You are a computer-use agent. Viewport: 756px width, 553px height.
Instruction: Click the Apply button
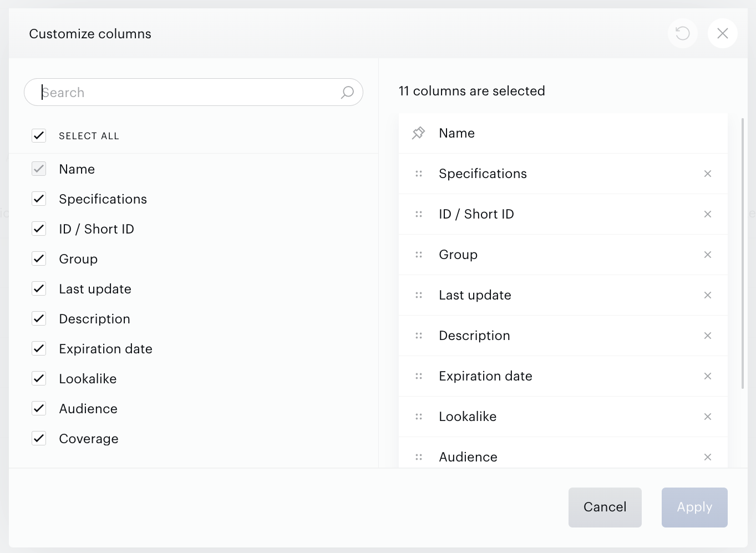point(694,507)
